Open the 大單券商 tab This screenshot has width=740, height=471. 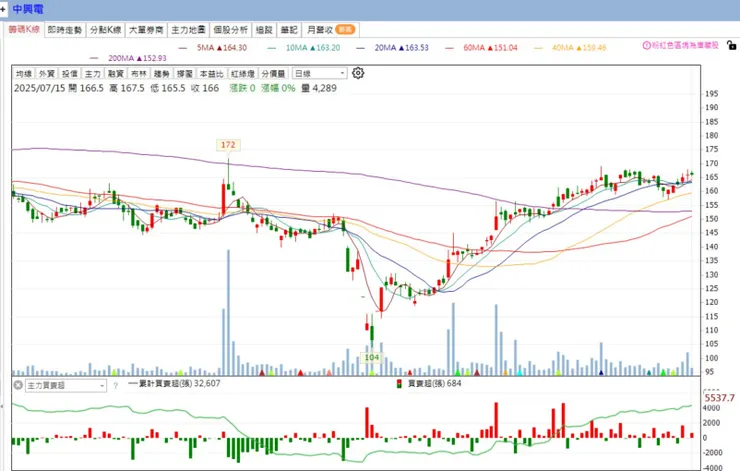[146, 30]
